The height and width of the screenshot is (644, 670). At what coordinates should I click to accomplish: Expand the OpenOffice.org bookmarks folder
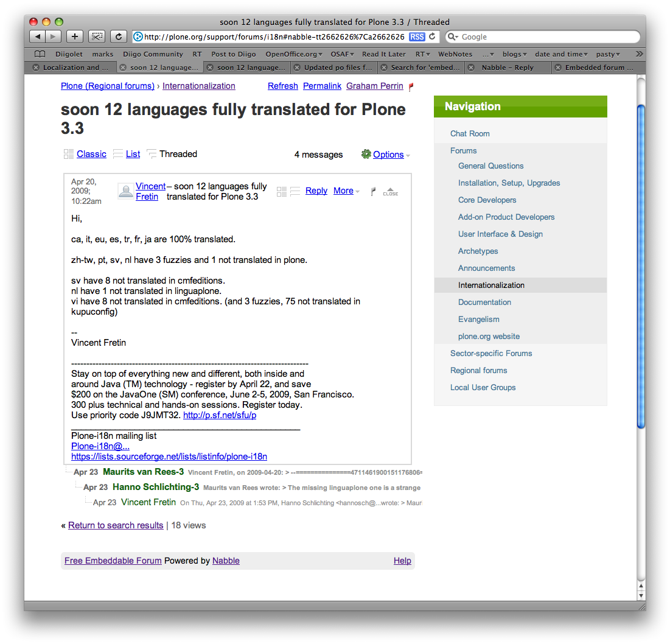click(x=294, y=54)
